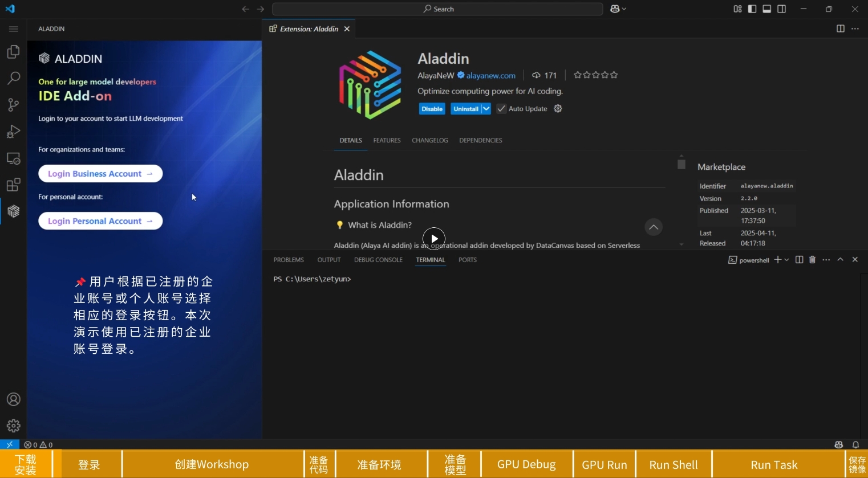Image resolution: width=868 pixels, height=478 pixels.
Task: Expand the Uninstall dropdown arrow
Action: click(486, 109)
